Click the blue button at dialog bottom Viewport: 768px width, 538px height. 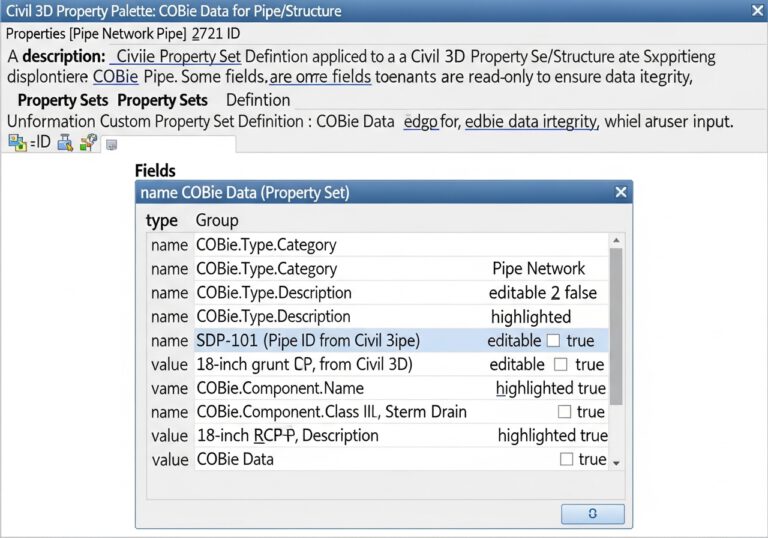[x=593, y=514]
